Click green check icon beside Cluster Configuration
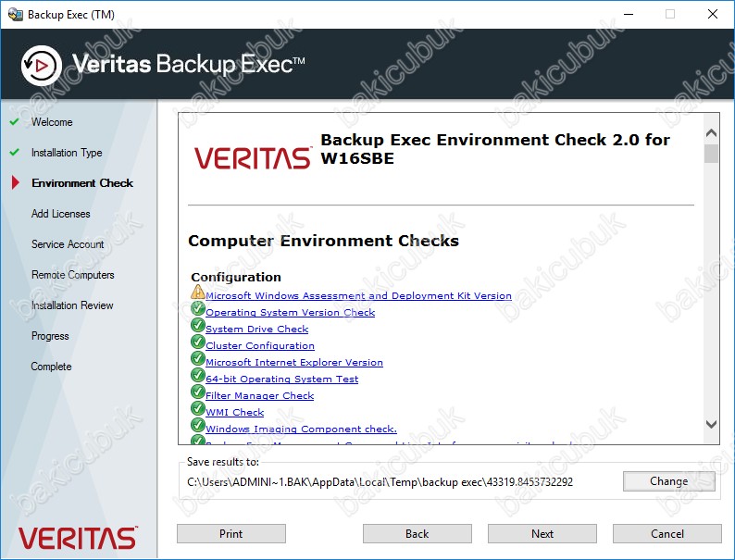735x560 pixels. click(198, 342)
